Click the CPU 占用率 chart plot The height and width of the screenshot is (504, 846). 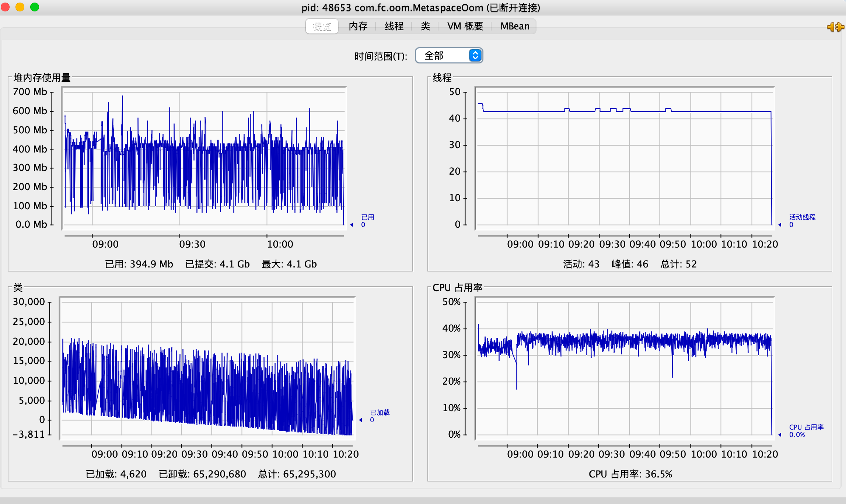pyautogui.click(x=625, y=368)
